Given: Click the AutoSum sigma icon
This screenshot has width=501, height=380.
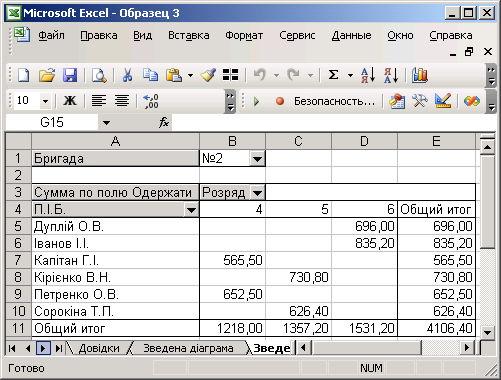Looking at the screenshot, I should [x=333, y=75].
